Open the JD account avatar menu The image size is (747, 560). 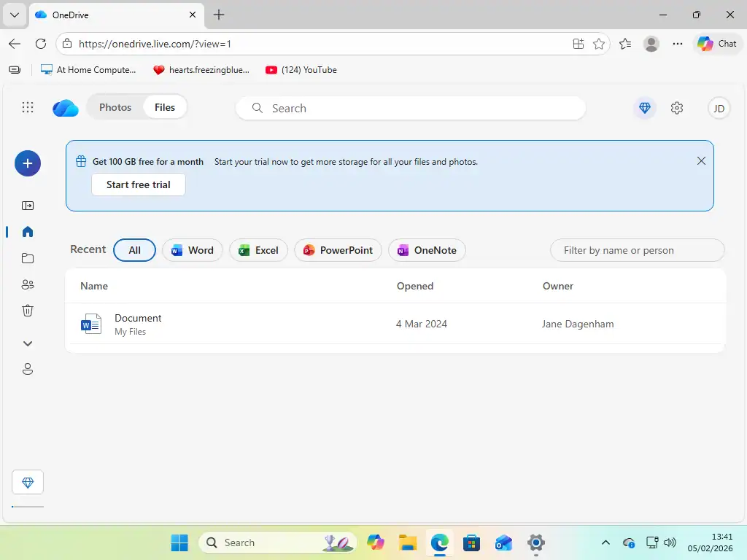coord(719,107)
